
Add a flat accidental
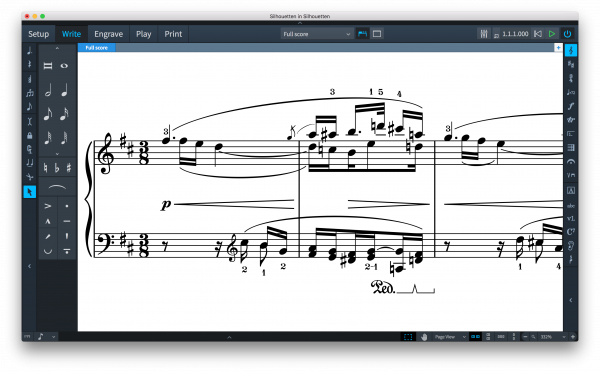coord(57,168)
